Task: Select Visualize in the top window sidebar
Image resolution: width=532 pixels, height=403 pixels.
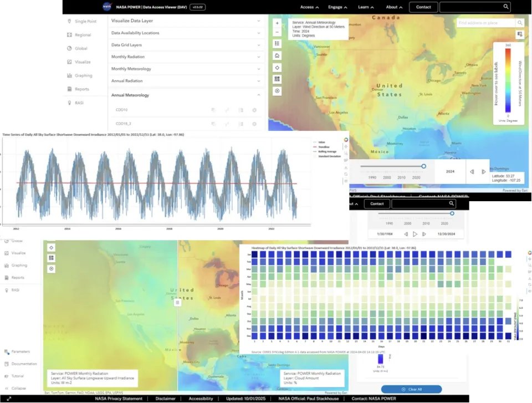Action: coord(79,62)
